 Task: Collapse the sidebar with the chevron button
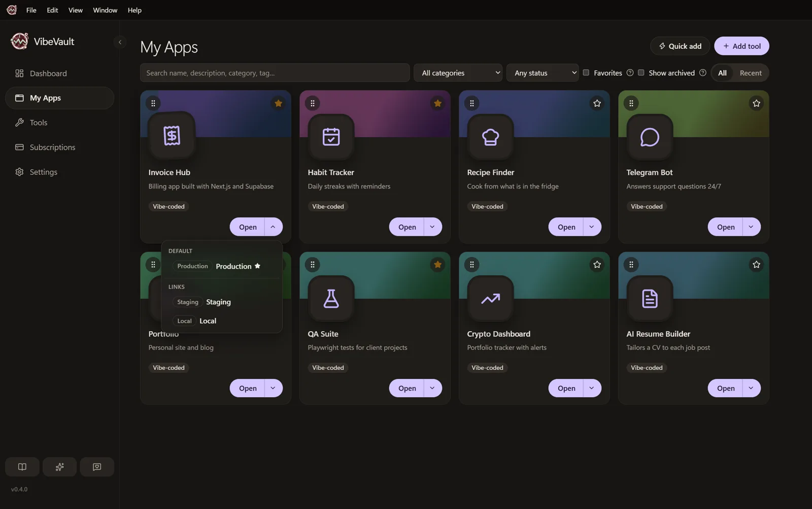pos(120,42)
